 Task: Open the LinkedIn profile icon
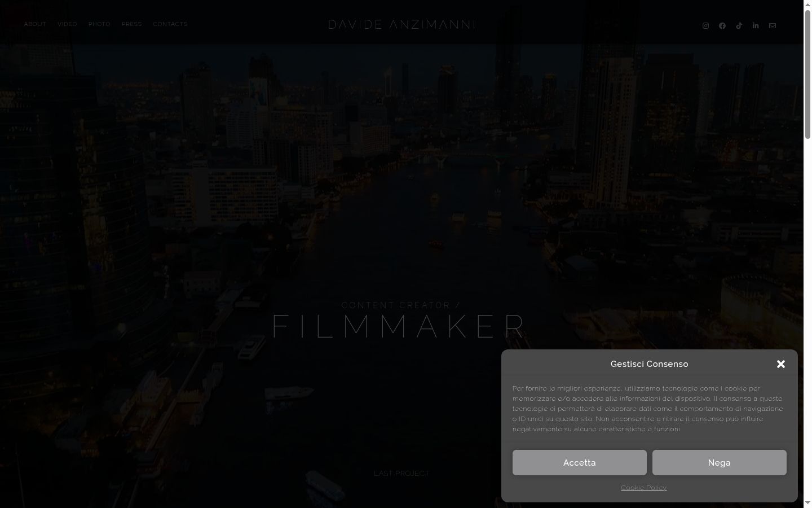(756, 25)
